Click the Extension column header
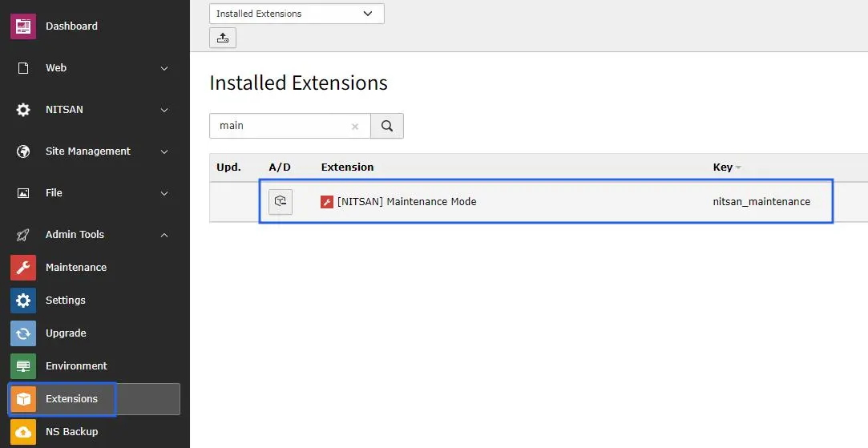Screen dimensions: 868x448 pyautogui.click(x=347, y=167)
